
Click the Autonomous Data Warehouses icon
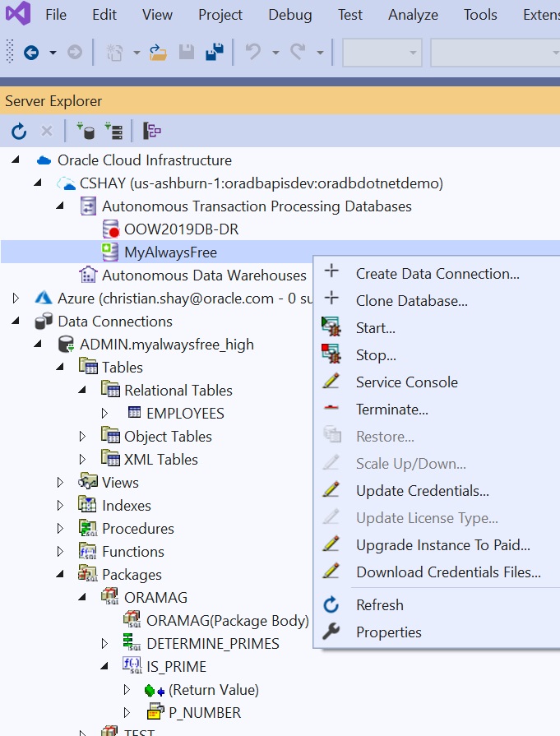(x=88, y=275)
